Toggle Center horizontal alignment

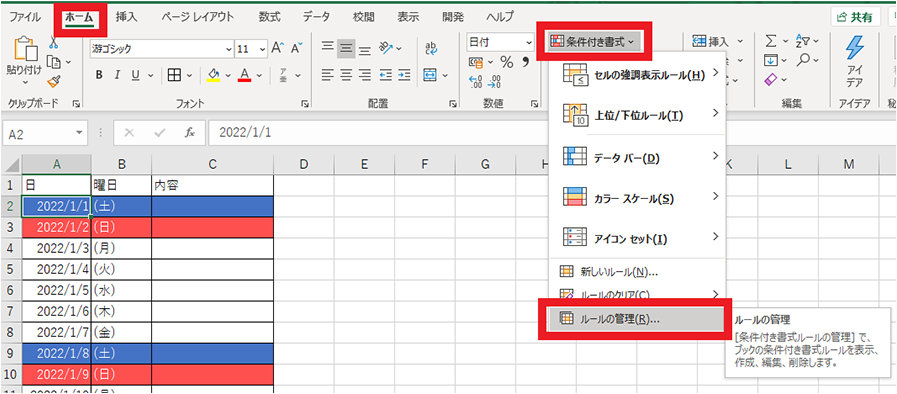click(x=346, y=75)
